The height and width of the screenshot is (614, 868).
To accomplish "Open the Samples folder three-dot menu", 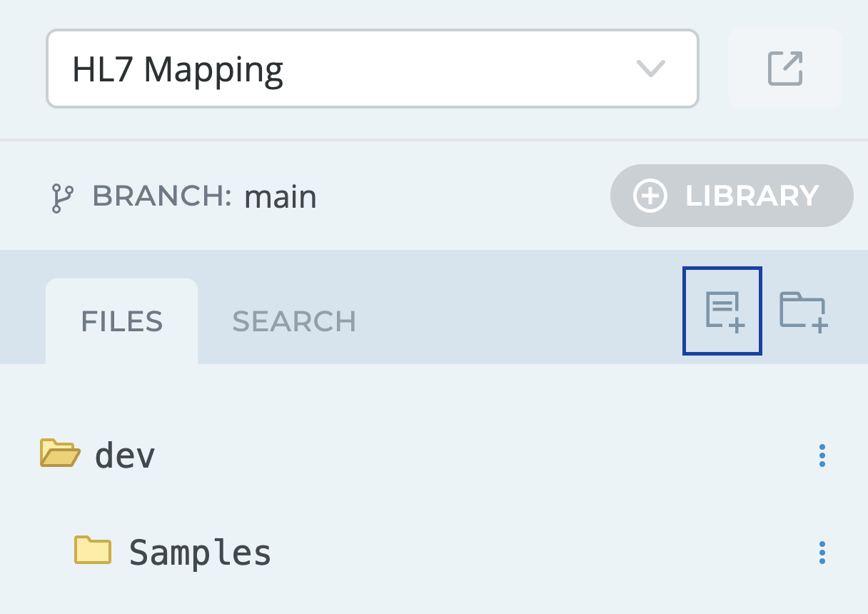I will (x=822, y=553).
